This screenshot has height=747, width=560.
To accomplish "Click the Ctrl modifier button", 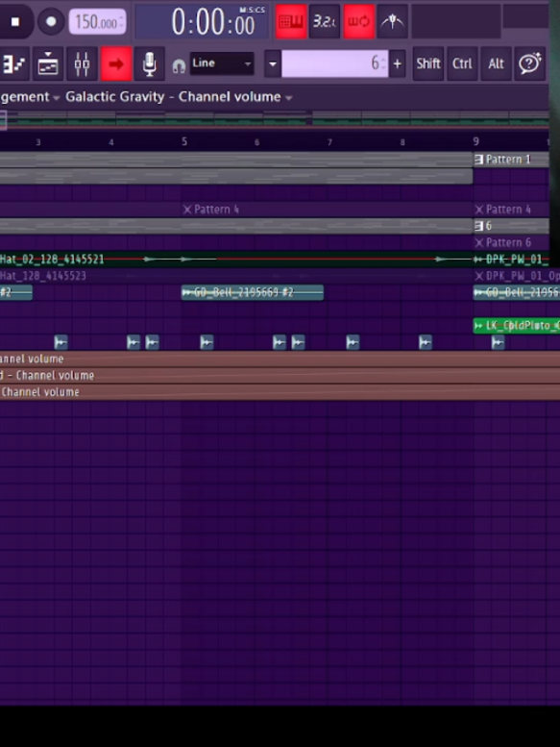I will pos(462,63).
